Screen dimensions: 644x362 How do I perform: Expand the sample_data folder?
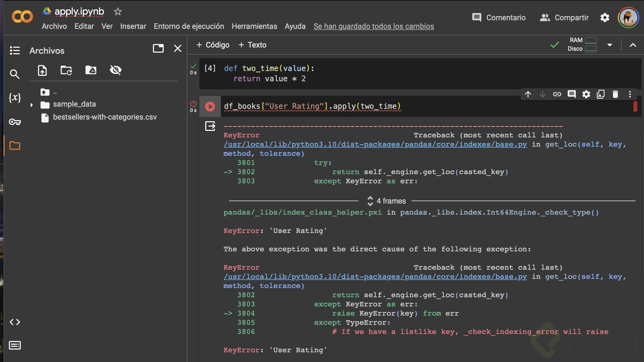coord(32,105)
